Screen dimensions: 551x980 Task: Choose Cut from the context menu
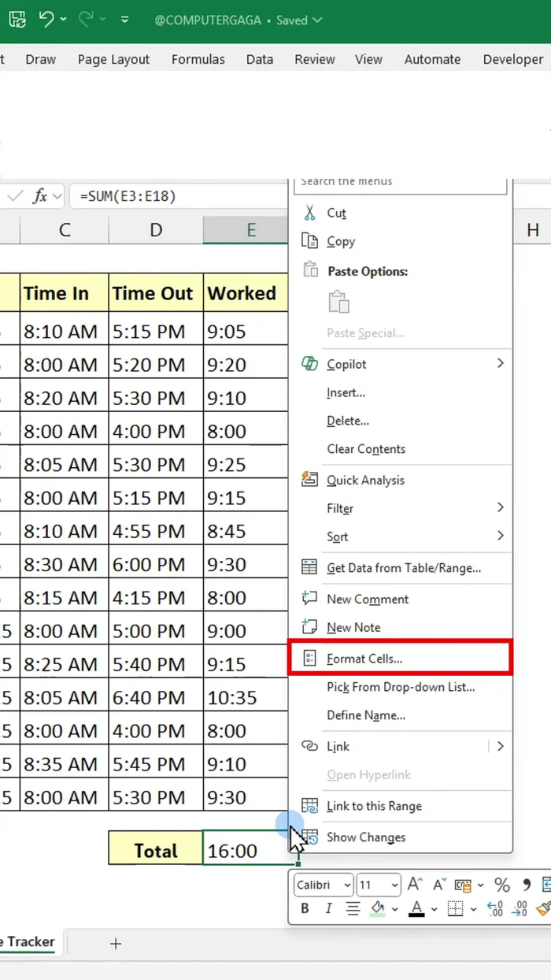click(401, 213)
